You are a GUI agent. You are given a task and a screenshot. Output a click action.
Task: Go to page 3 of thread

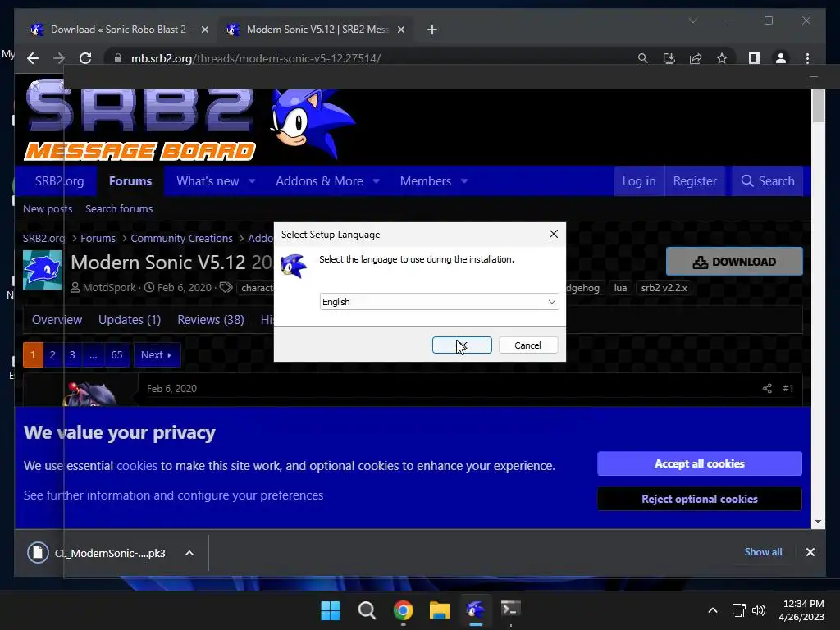pyautogui.click(x=72, y=354)
